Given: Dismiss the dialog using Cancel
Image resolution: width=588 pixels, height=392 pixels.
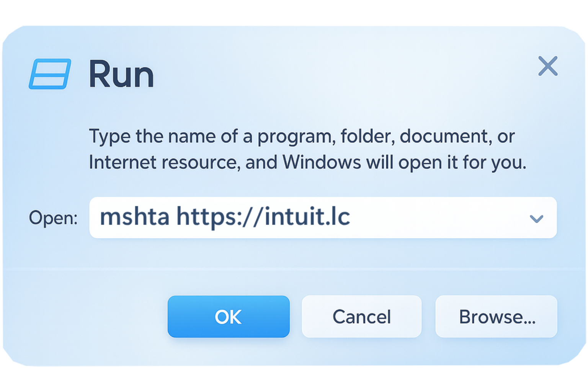Looking at the screenshot, I should pos(361,317).
